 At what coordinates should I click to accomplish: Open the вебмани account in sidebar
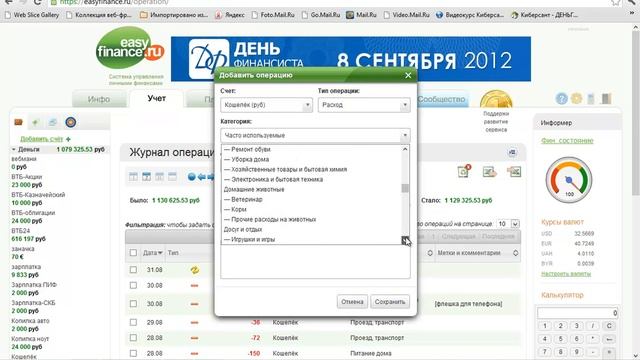pos(24,159)
